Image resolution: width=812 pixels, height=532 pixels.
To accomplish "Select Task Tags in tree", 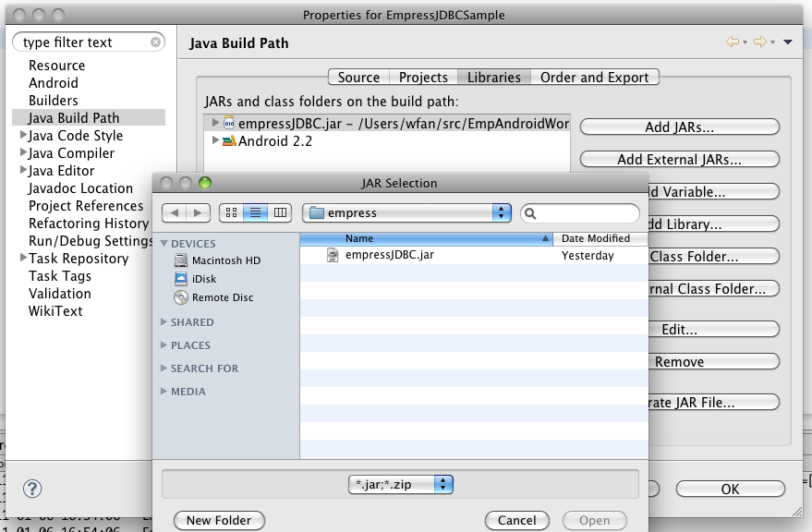I will [60, 276].
